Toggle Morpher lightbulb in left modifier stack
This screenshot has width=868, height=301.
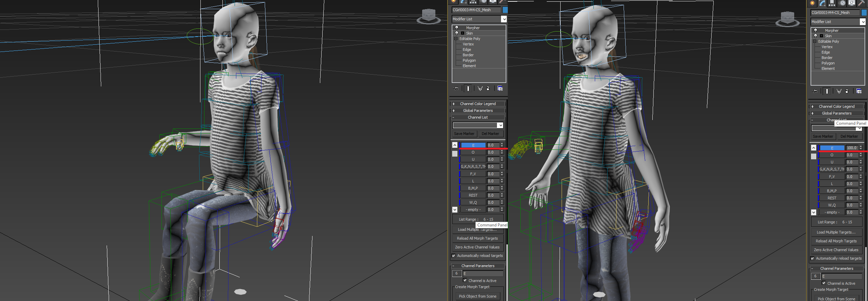point(457,28)
